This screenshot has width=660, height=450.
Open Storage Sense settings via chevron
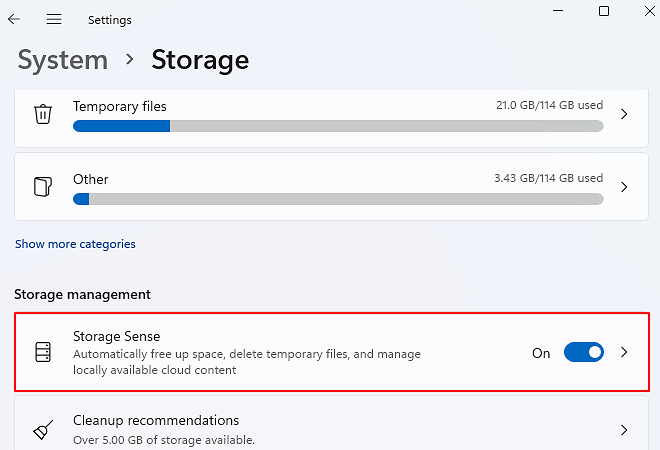(x=624, y=352)
